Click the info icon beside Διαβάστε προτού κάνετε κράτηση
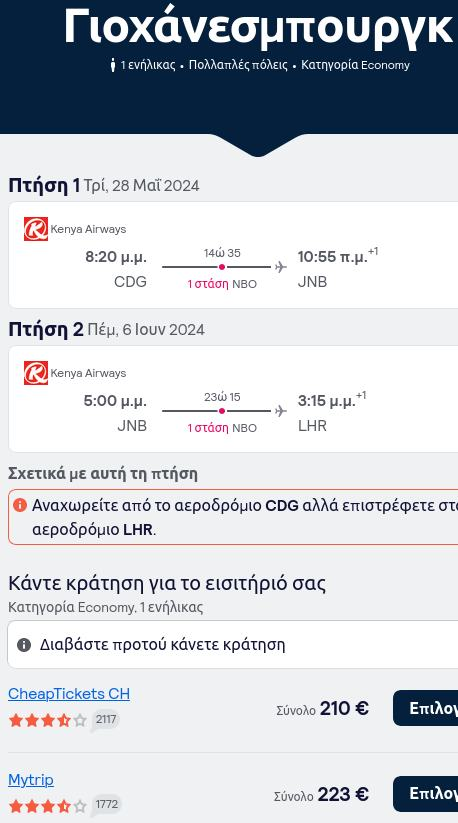458x823 pixels. tap(24, 645)
